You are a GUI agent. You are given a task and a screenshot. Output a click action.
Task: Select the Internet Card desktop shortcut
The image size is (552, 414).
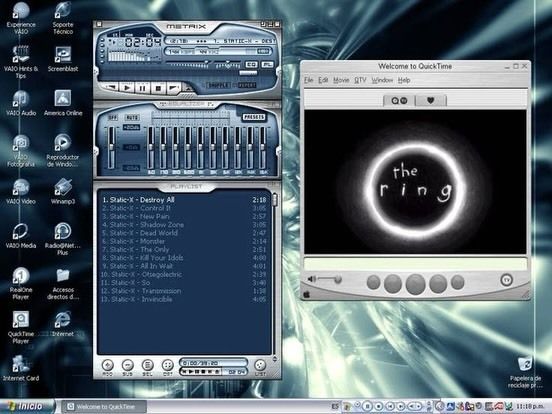coord(21,368)
